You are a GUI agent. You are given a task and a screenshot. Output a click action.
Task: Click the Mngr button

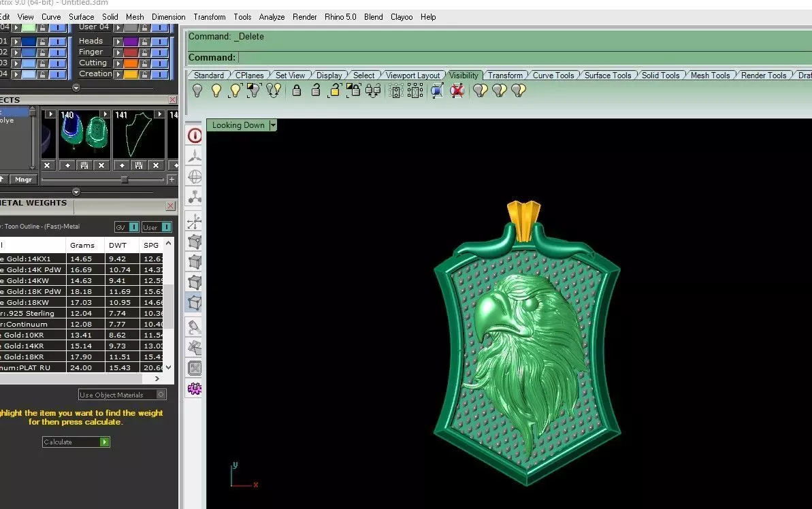23,179
